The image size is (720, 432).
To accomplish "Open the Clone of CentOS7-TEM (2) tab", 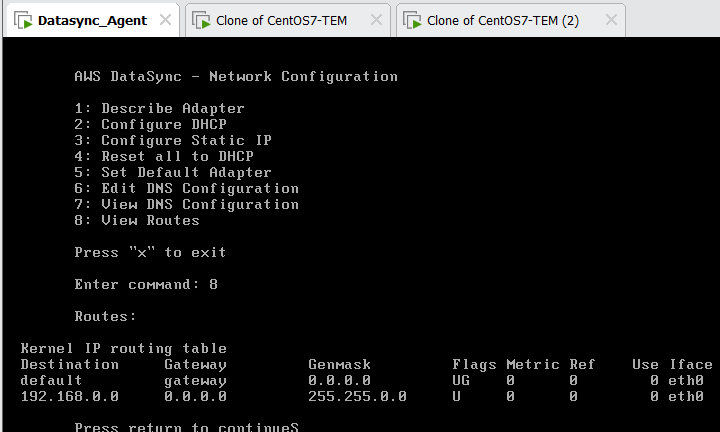I will 511,20.
